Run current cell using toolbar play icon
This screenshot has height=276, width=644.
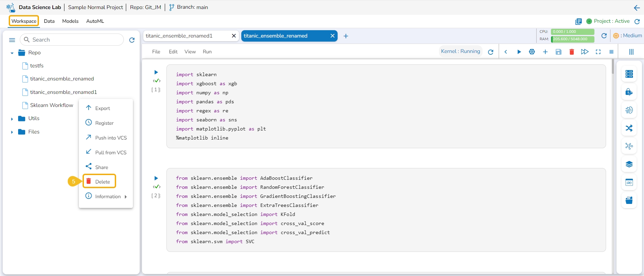pos(519,52)
